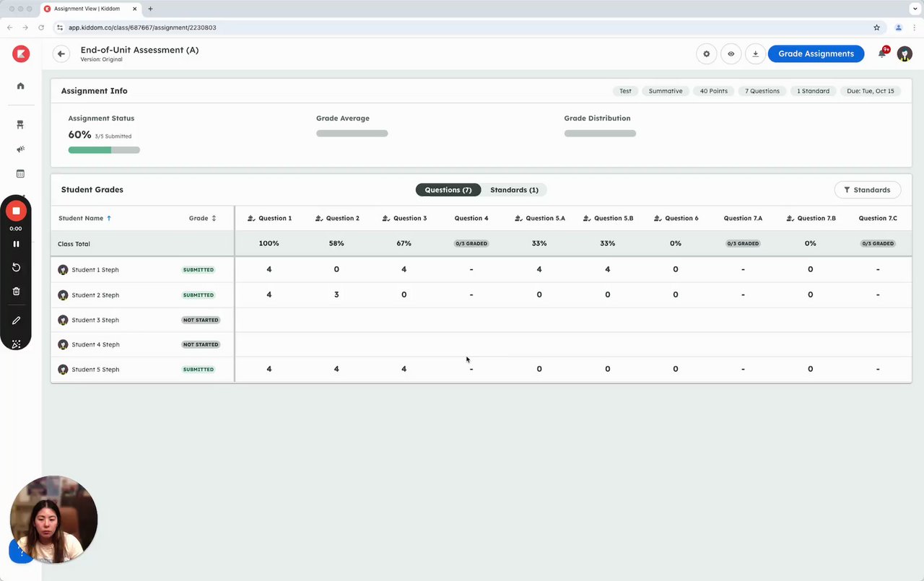Open a new browser tab

click(x=150, y=9)
